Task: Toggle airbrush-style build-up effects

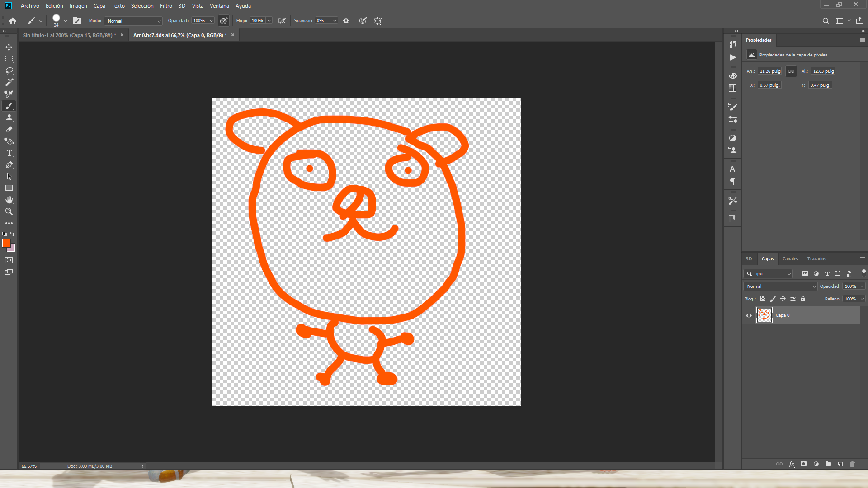Action: (x=282, y=21)
